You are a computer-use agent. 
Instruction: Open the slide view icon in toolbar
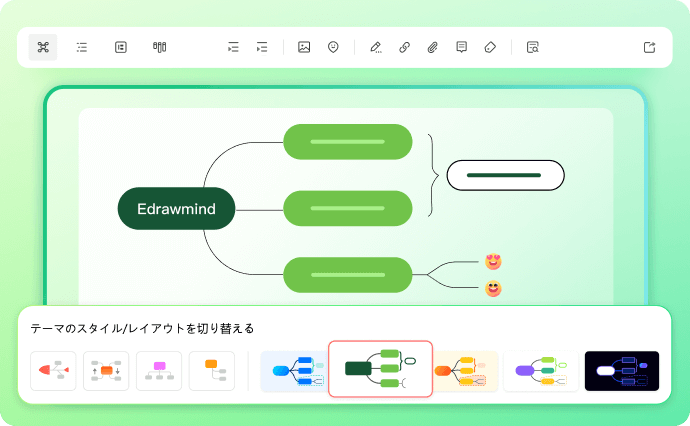coord(121,47)
